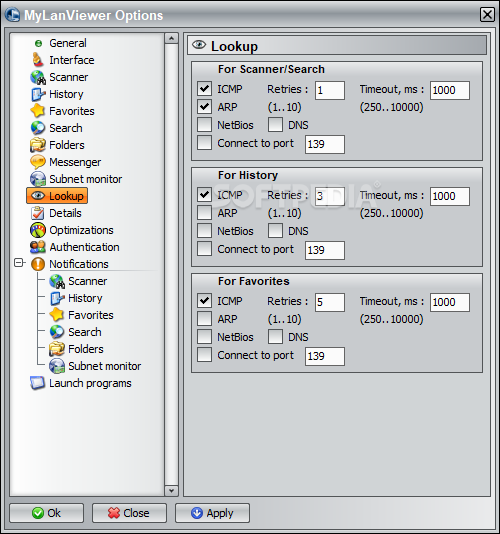Click the top-level Search globe icon
The width and height of the screenshot is (500, 534).
[x=38, y=128]
